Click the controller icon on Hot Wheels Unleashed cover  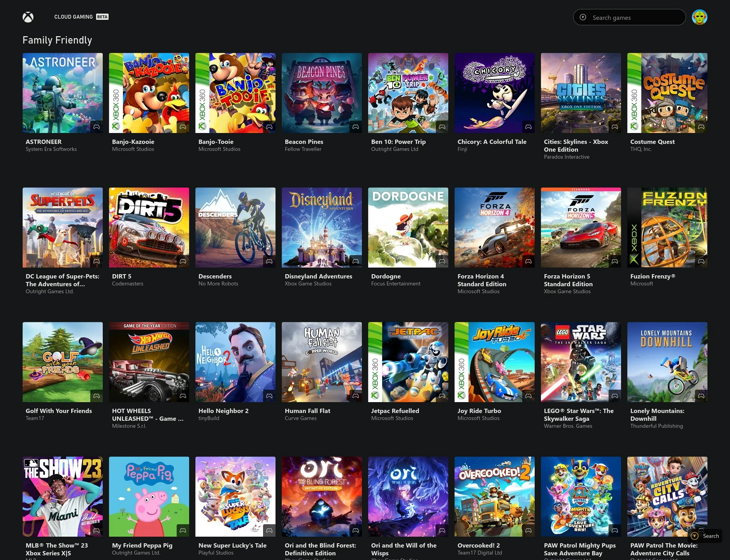(x=183, y=396)
